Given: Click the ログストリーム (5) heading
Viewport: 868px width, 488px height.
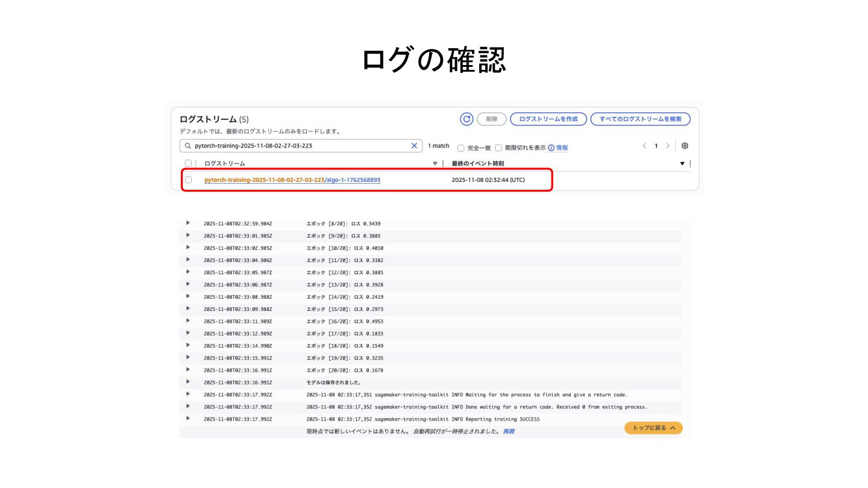Looking at the screenshot, I should point(214,119).
